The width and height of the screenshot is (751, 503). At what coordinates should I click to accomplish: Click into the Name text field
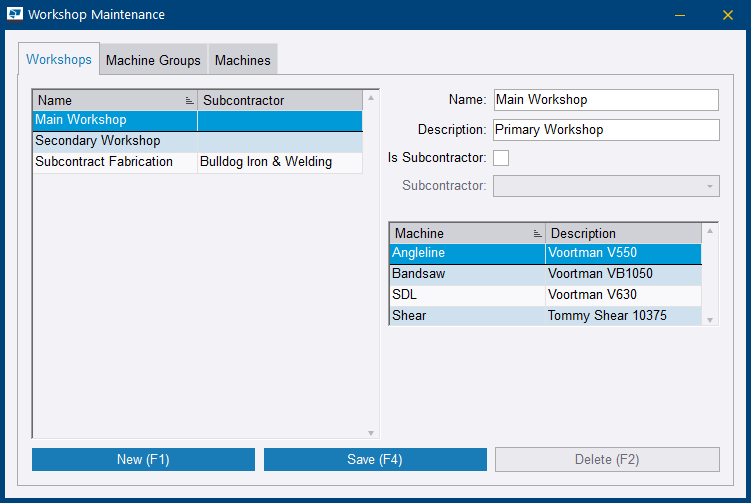606,100
